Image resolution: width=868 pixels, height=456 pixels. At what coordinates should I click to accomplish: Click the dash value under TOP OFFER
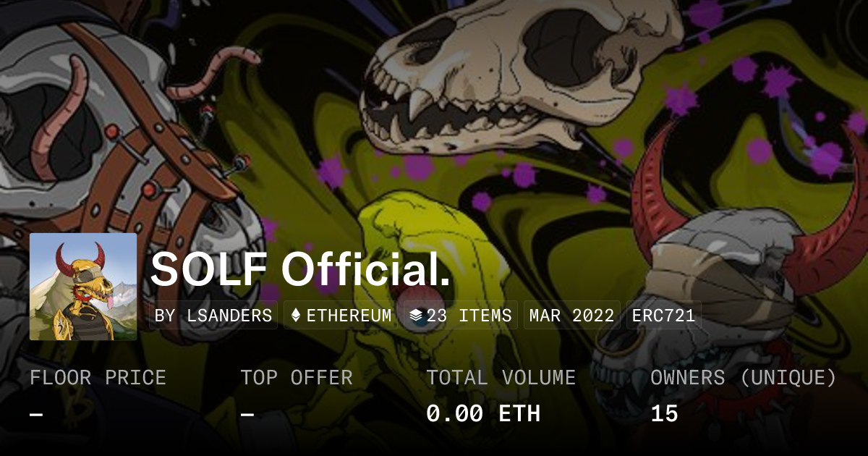point(247,414)
